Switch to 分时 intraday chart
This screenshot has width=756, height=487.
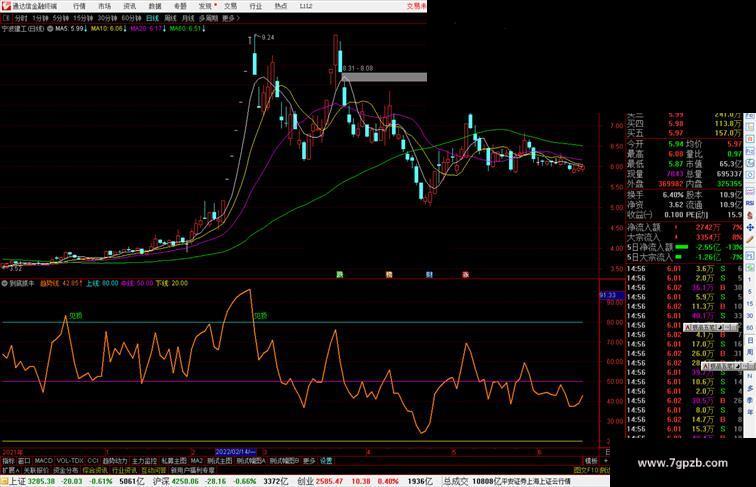(21, 18)
